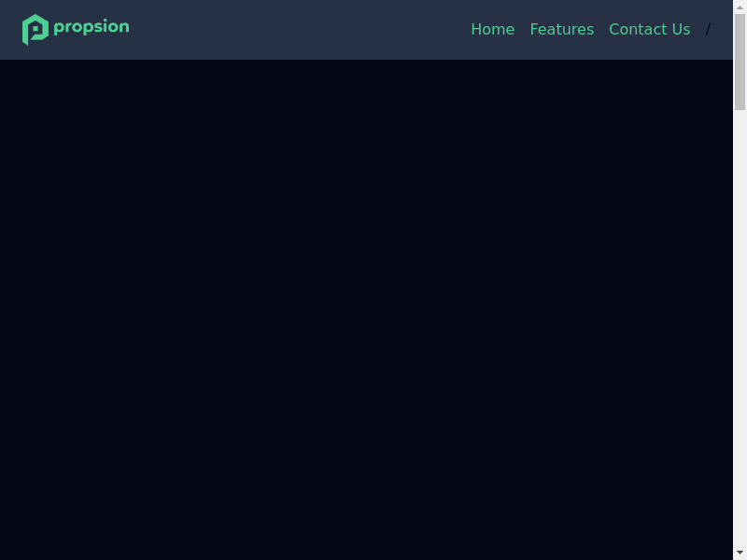Select Home in the navigation bar
Screen dimensions: 747x560
492,30
